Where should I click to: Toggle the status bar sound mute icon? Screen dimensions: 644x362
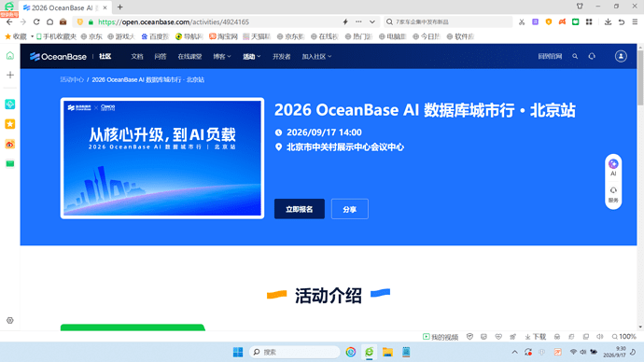600,337
